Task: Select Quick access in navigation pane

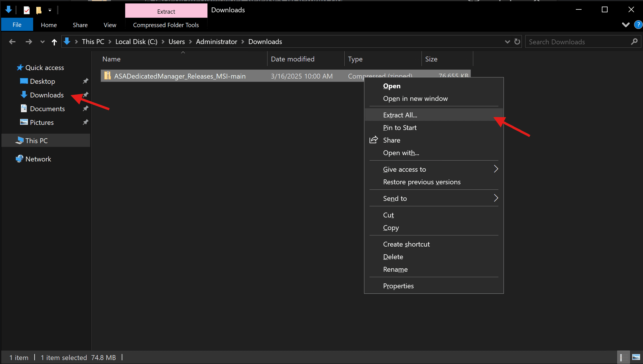Action: coord(45,67)
